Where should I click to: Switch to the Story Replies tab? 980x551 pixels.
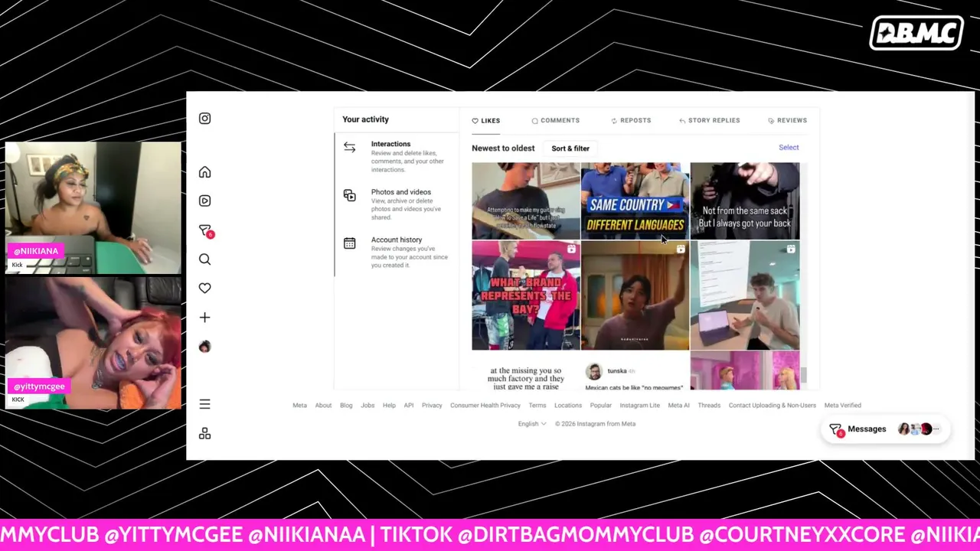click(709, 121)
